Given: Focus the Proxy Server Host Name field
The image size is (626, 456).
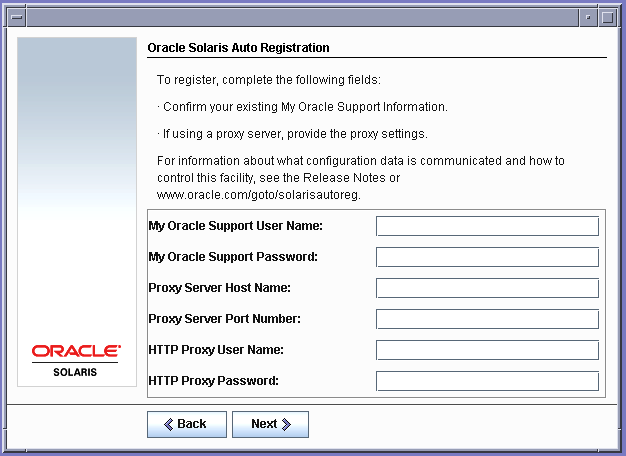Looking at the screenshot, I should [x=487, y=288].
